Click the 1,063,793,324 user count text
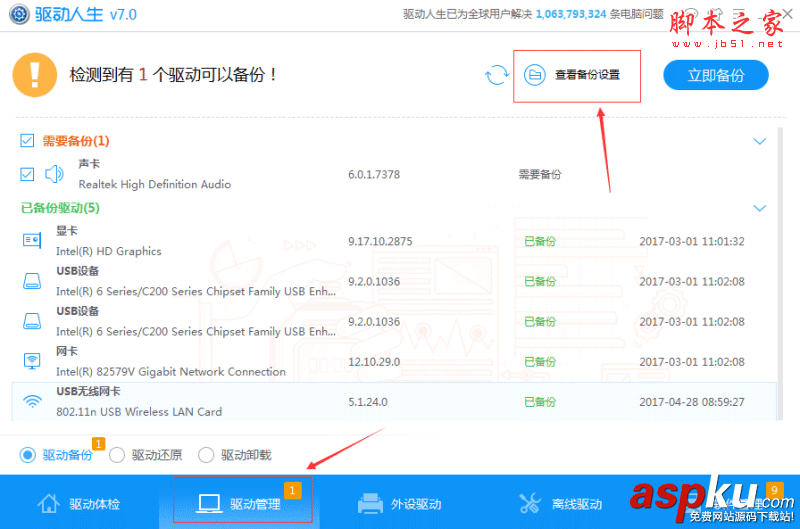 [571, 14]
